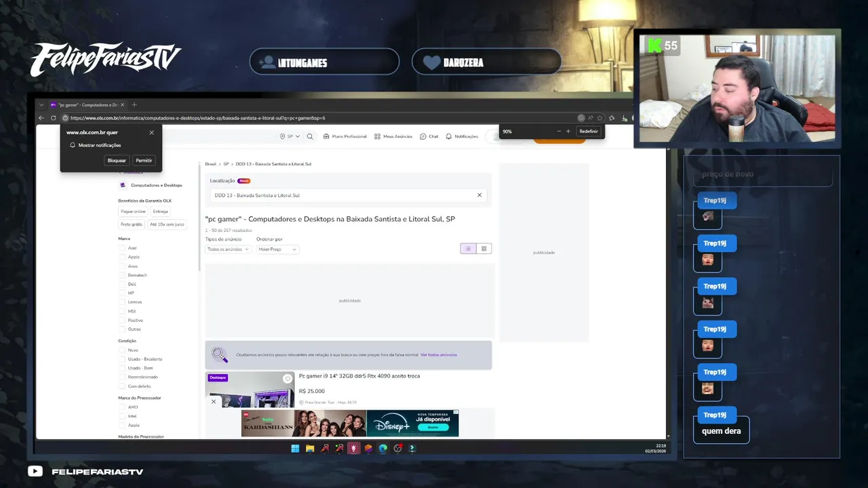Open the site info lock icon
Viewport: 868px width, 488px height.
click(65, 118)
